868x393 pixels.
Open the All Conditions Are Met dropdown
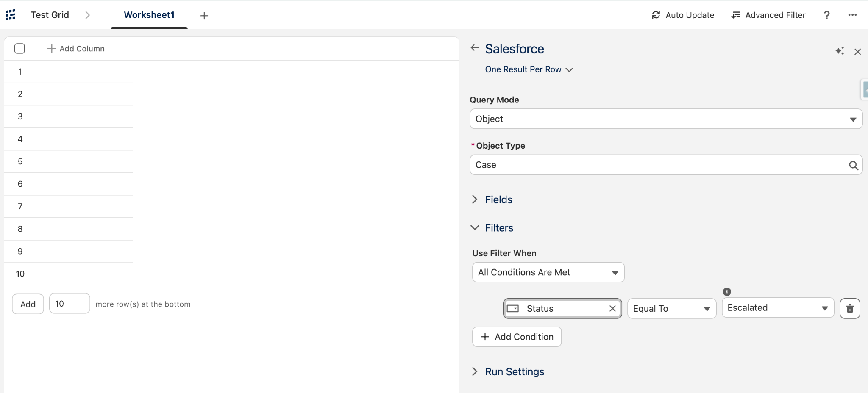(x=548, y=272)
